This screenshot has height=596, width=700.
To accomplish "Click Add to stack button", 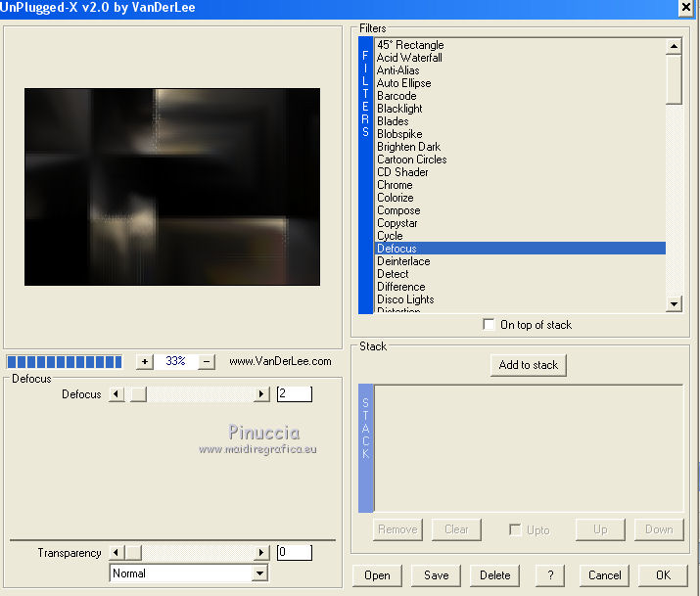I will [x=528, y=365].
